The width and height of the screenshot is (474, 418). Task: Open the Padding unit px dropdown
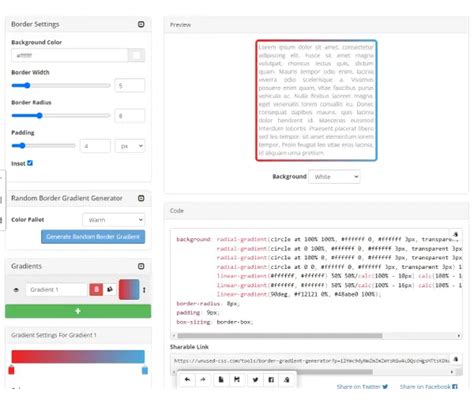point(130,146)
